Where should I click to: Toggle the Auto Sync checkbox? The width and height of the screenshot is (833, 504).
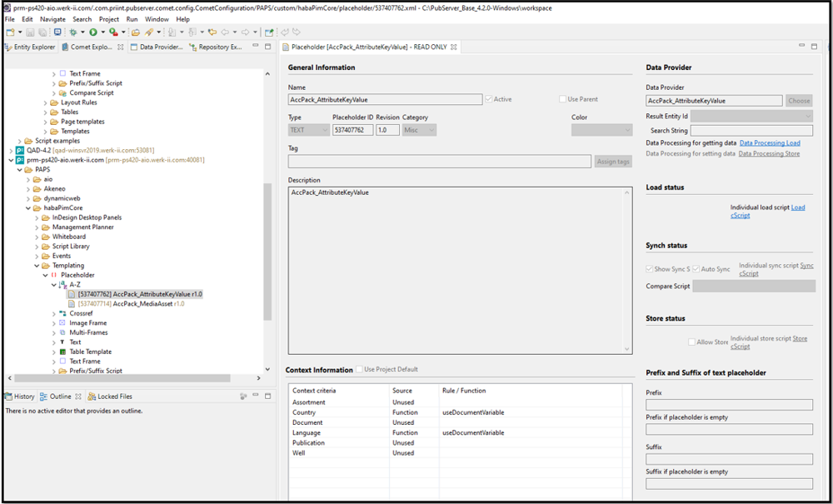pyautogui.click(x=696, y=269)
